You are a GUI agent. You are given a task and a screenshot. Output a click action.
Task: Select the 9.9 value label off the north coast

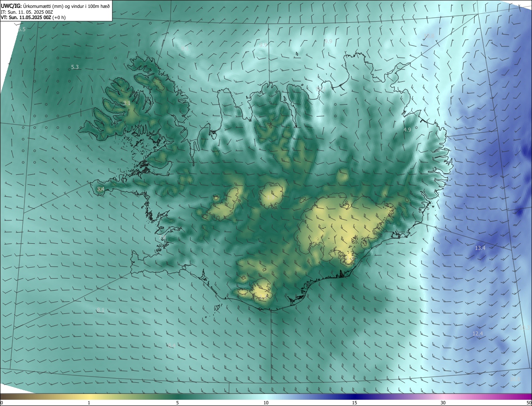pyautogui.click(x=328, y=41)
